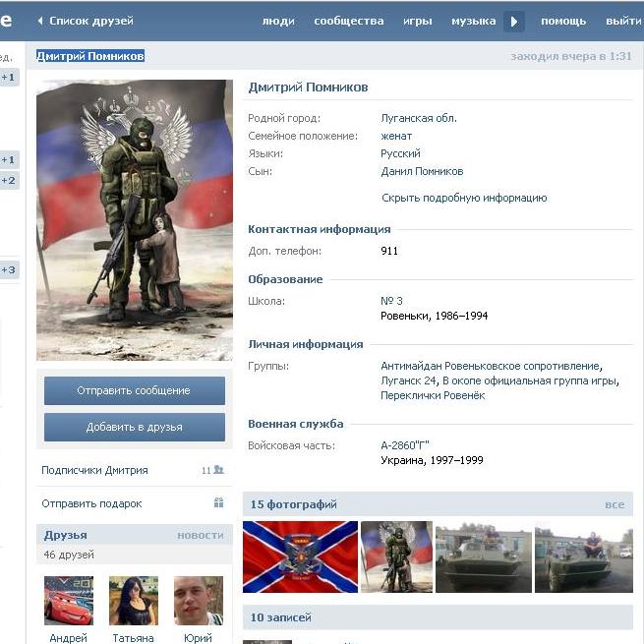The width and height of the screenshot is (644, 644).
Task: Click the Контактная информация section heading
Action: pos(320,229)
